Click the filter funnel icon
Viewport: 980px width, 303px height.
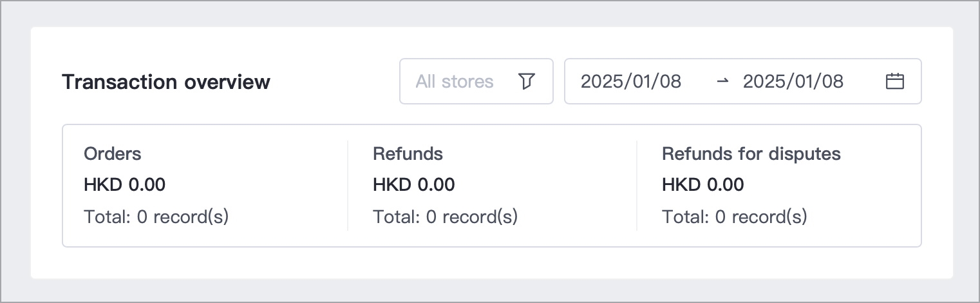click(527, 81)
